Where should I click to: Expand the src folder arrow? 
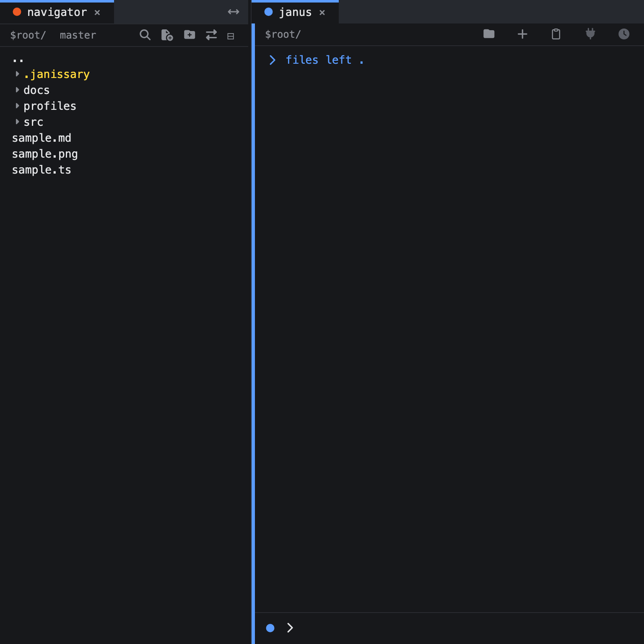(17, 122)
